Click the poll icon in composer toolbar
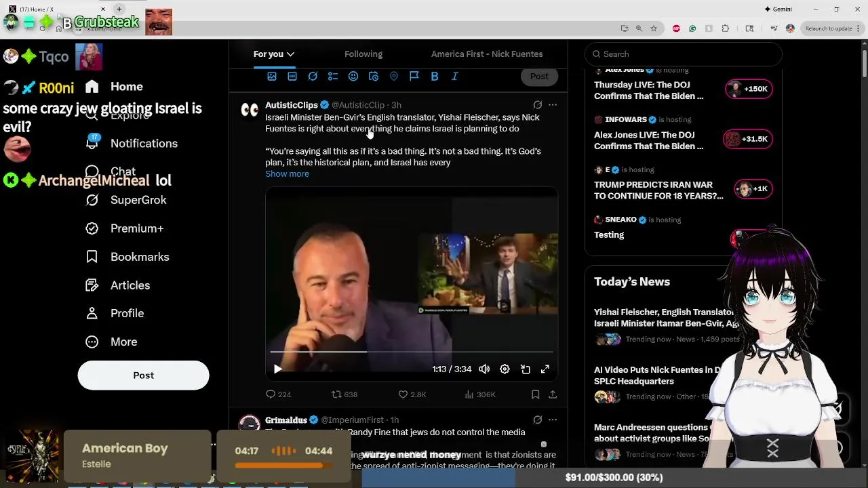 [333, 77]
